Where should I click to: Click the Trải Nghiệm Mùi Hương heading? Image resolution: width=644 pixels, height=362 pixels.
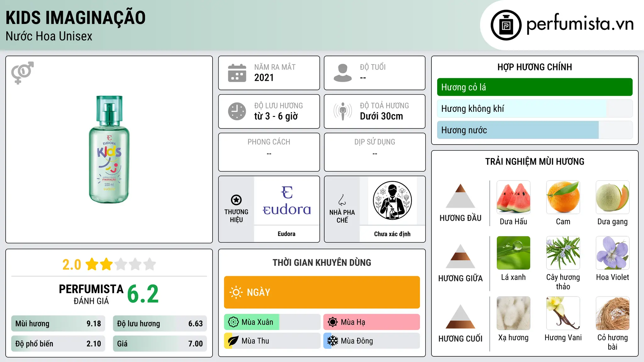pyautogui.click(x=535, y=162)
